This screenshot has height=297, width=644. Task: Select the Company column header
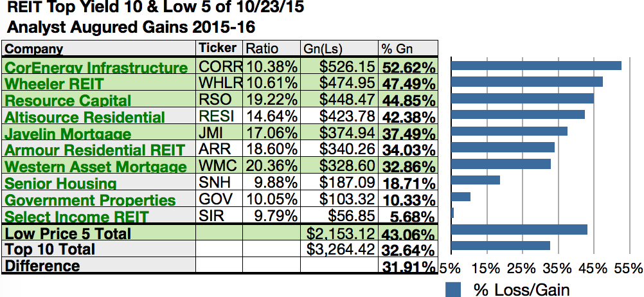point(34,49)
